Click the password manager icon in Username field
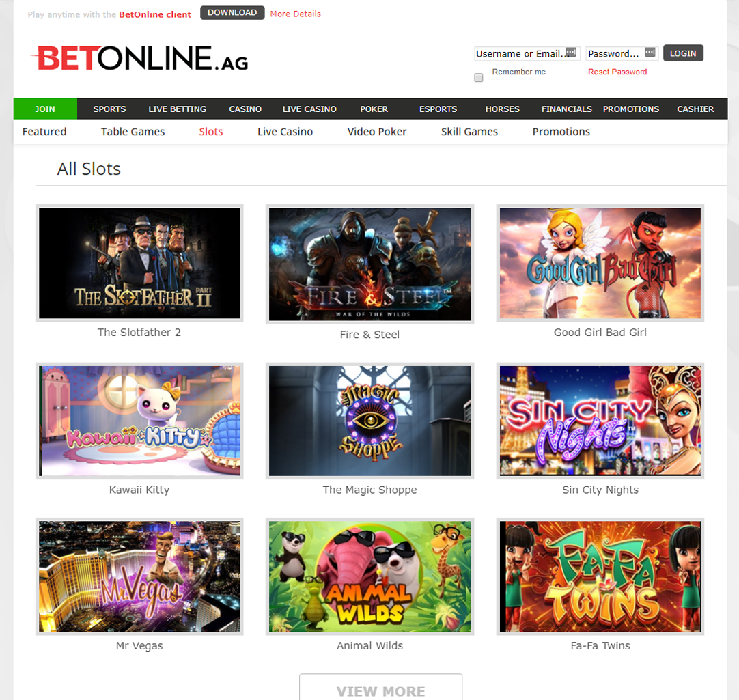The height and width of the screenshot is (700, 739). click(571, 53)
